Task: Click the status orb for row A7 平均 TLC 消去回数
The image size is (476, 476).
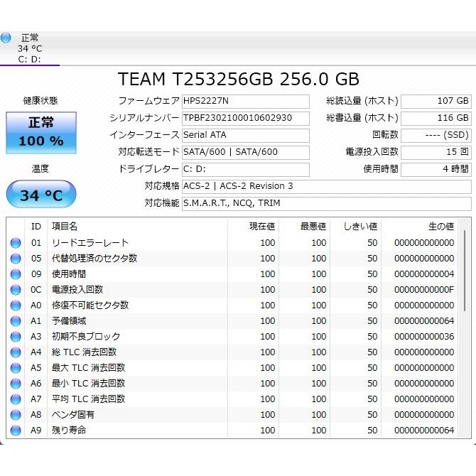Action: click(x=16, y=399)
